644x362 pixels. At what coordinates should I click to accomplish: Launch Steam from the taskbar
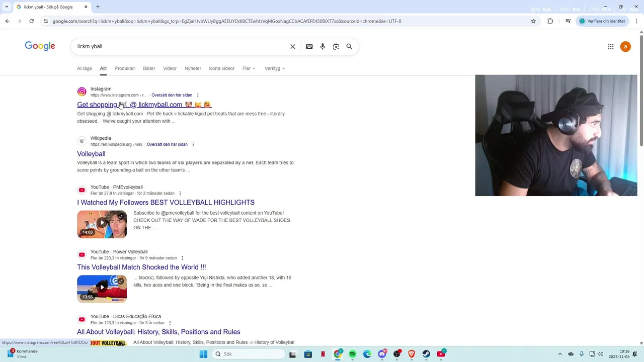point(426,354)
